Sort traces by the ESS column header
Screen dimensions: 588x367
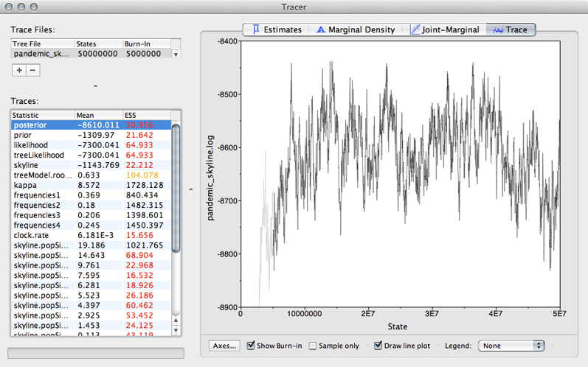[x=147, y=115]
